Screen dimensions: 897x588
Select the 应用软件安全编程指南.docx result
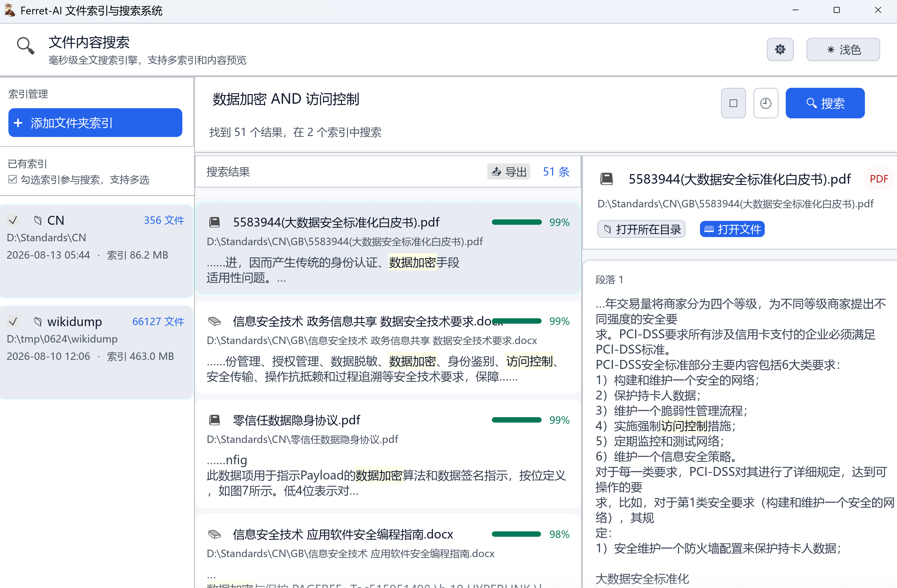(x=388, y=551)
